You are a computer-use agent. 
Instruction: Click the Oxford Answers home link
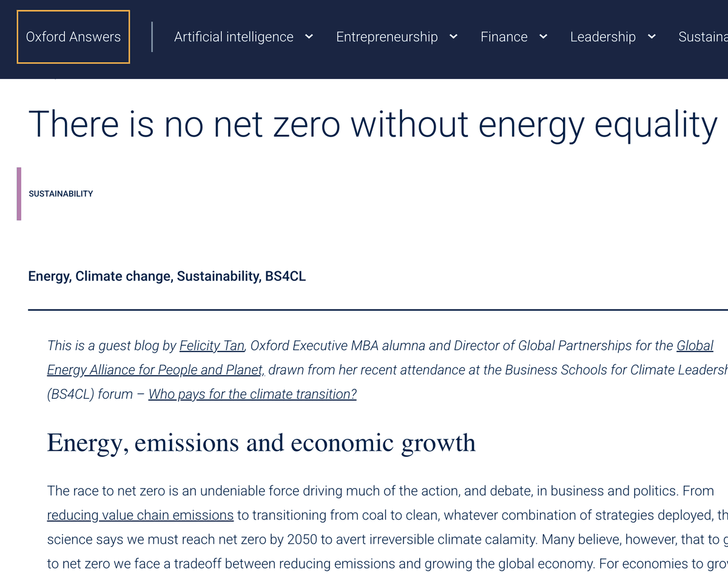pos(73,37)
